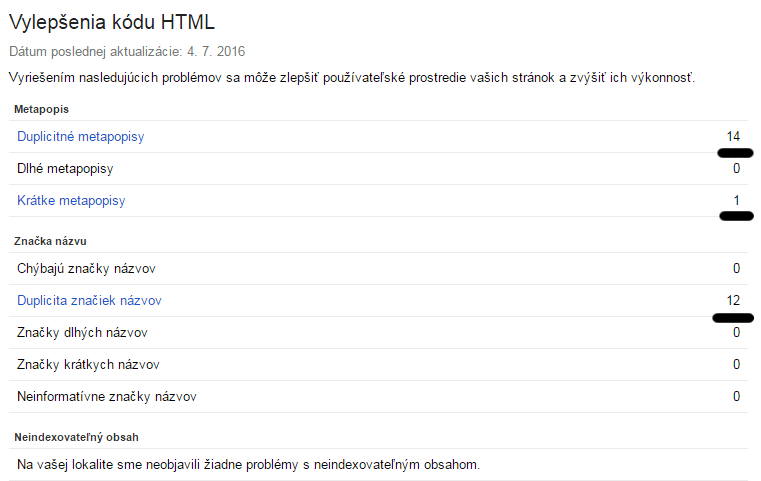Click the Chýbajú značky názvov row label

(x=86, y=268)
